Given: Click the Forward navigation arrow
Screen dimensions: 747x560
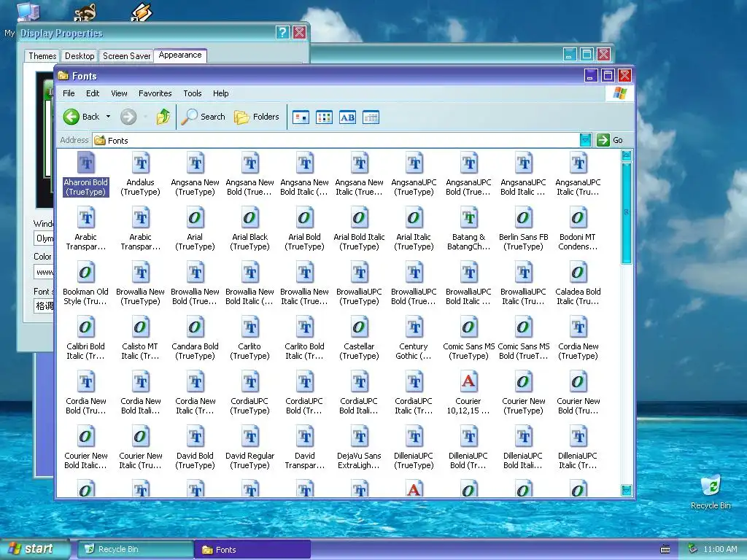Looking at the screenshot, I should pyautogui.click(x=128, y=117).
